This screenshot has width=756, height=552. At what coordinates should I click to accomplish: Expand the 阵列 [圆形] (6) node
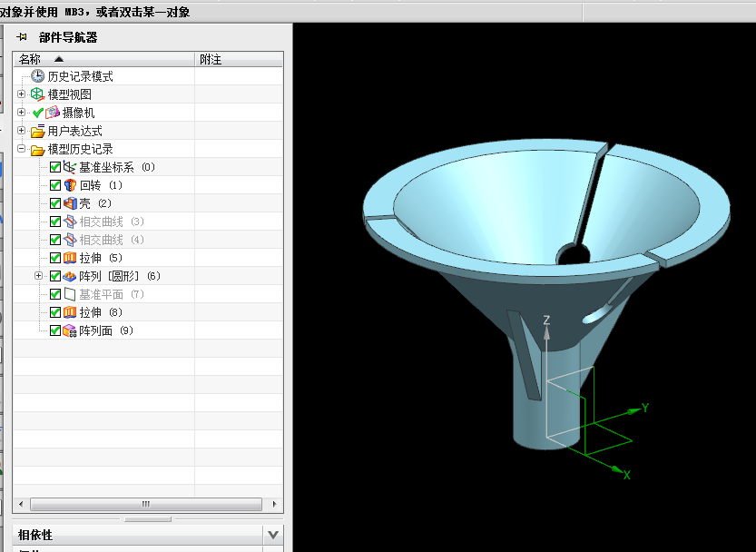38,276
